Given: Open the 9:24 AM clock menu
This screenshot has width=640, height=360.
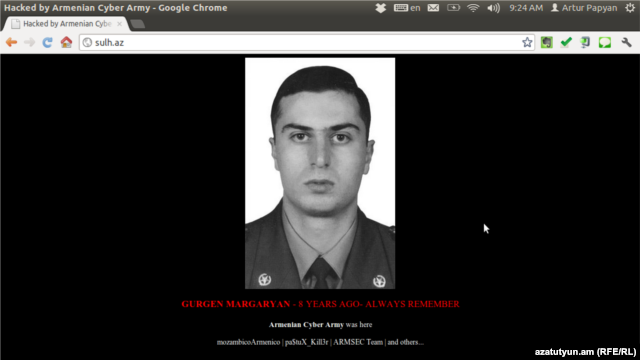Looking at the screenshot, I should [526, 8].
